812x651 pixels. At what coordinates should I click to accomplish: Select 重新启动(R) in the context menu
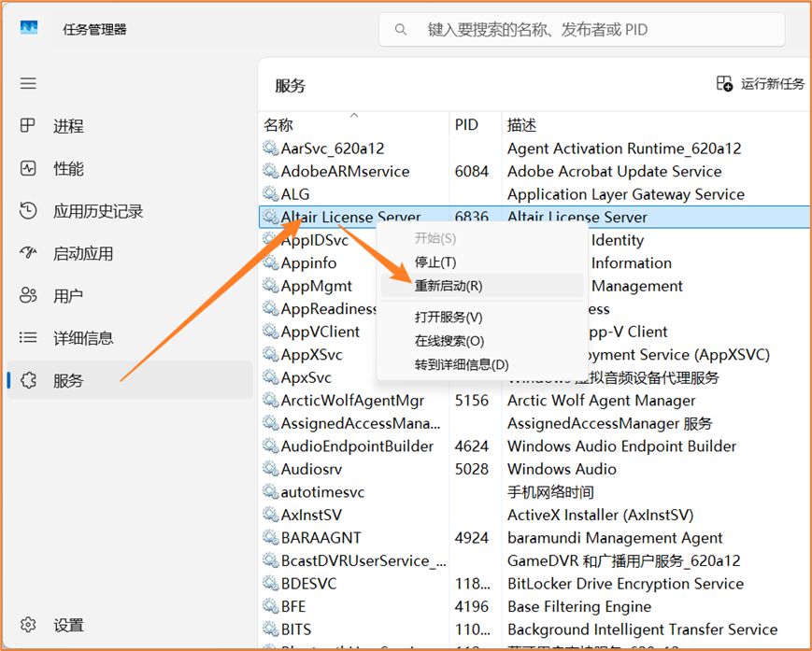tap(449, 286)
